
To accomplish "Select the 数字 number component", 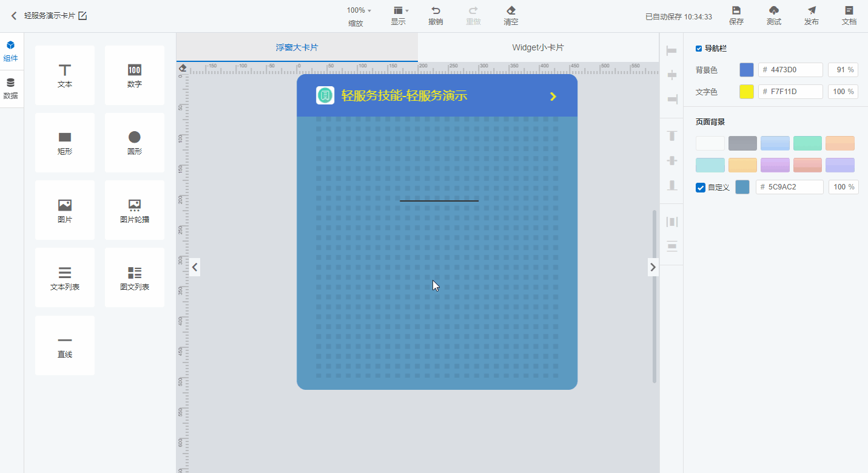I will click(x=135, y=75).
